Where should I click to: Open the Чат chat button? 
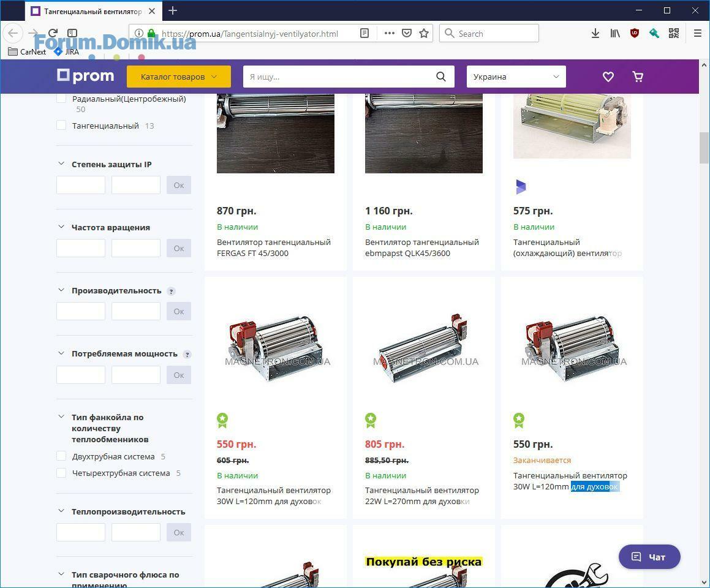click(x=649, y=557)
